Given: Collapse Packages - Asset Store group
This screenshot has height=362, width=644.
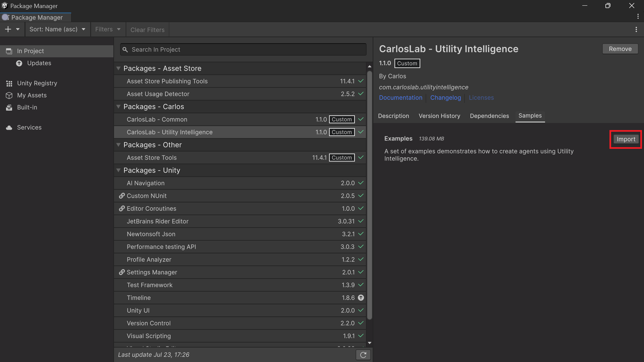Looking at the screenshot, I should pos(118,68).
